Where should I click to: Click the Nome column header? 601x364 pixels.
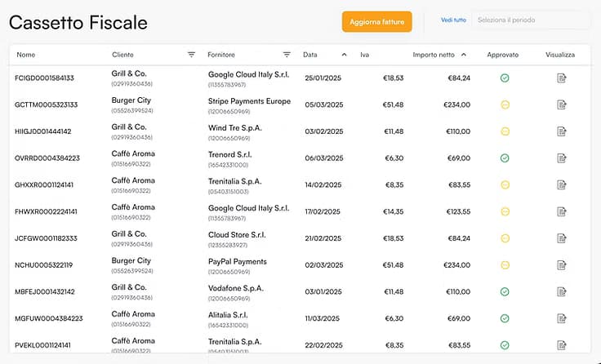point(25,55)
